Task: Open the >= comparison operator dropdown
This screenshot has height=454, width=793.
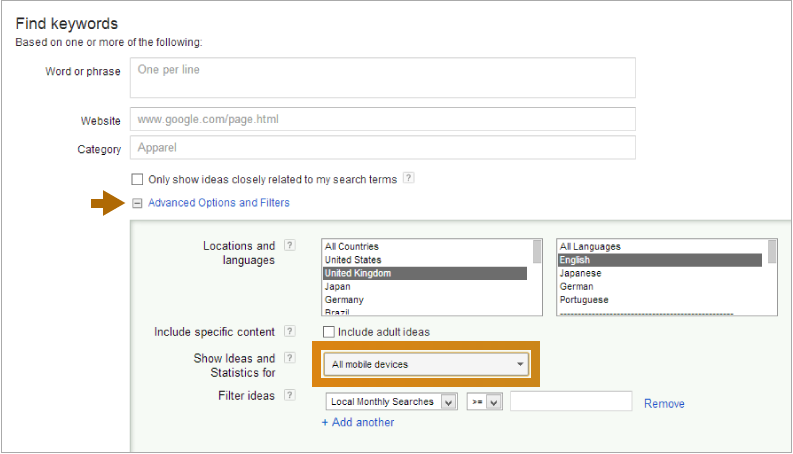Action: 484,402
